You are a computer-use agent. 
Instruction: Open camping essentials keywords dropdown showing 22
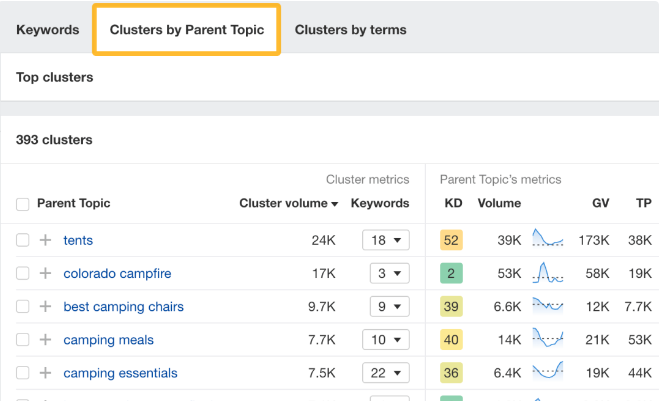pos(386,373)
